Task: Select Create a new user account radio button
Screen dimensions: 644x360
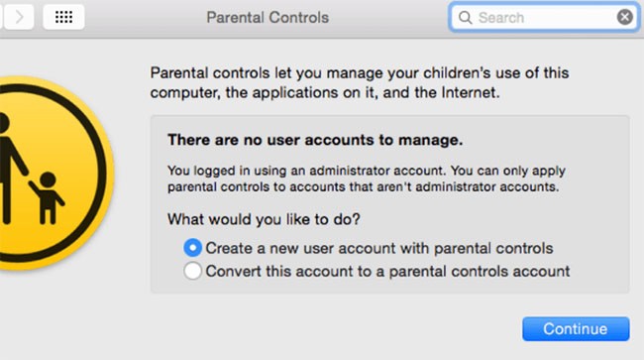Action: click(192, 248)
